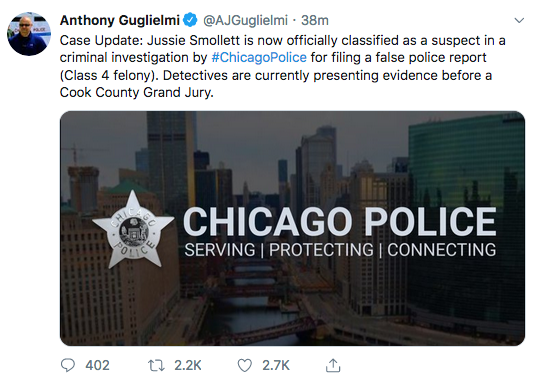The width and height of the screenshot is (533, 387).
Task: Click the retweet arrows icon
Action: click(x=156, y=366)
